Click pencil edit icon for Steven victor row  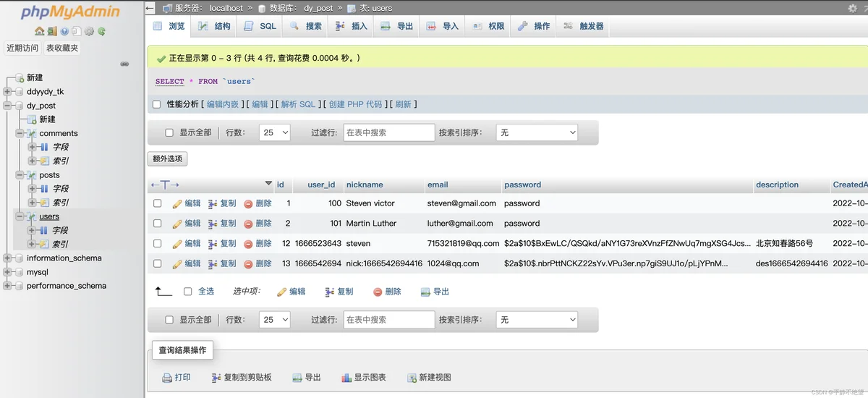coord(178,203)
